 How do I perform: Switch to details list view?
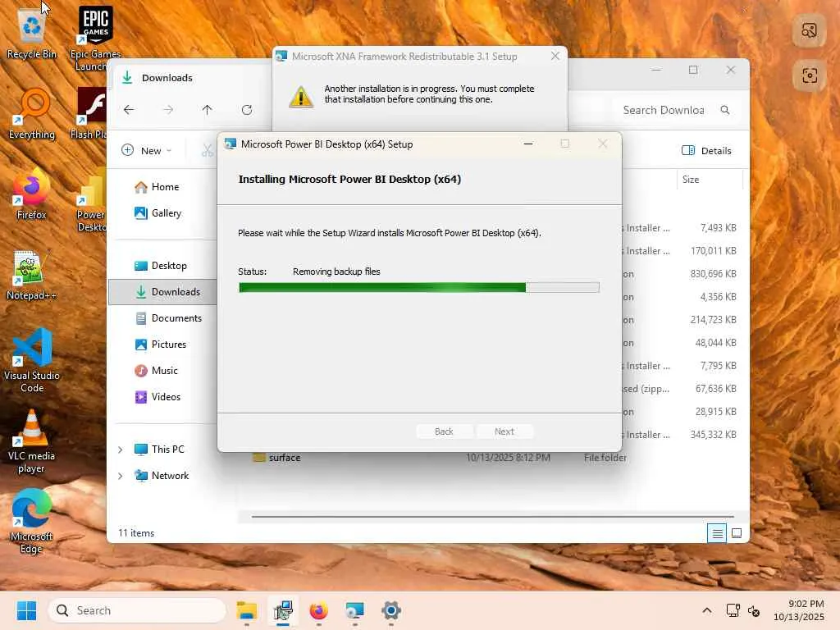(x=717, y=533)
